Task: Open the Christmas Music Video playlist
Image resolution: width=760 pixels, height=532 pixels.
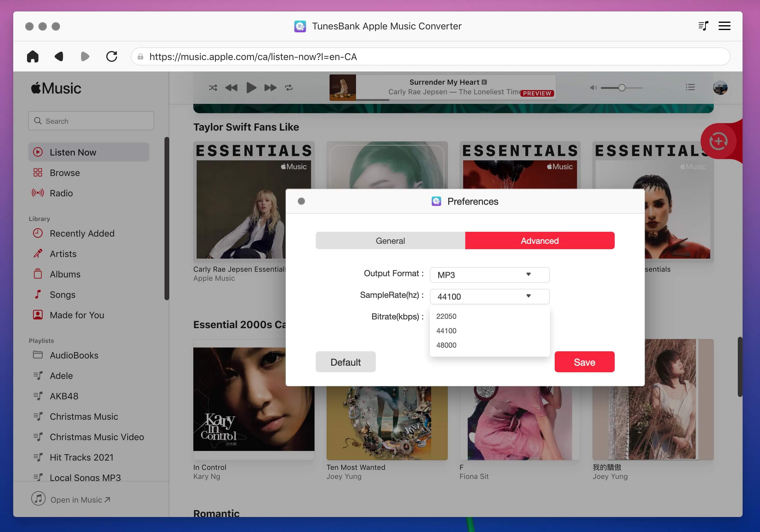Action: (x=89, y=437)
